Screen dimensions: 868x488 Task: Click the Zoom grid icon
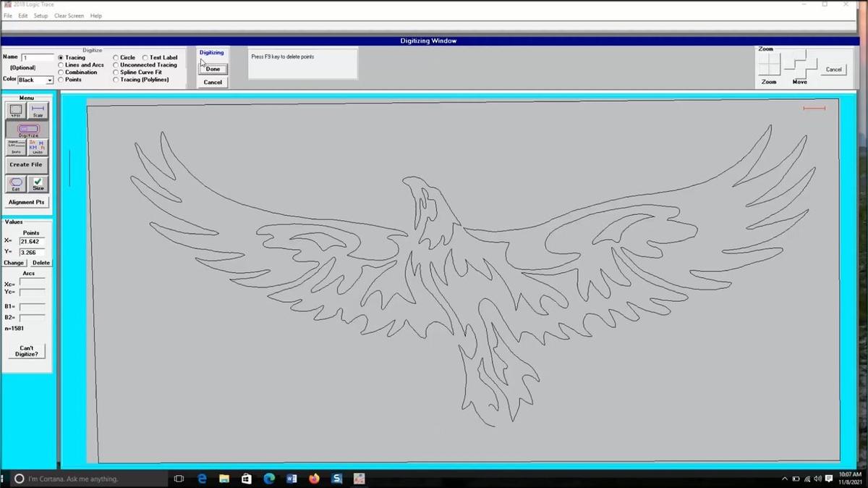[769, 65]
